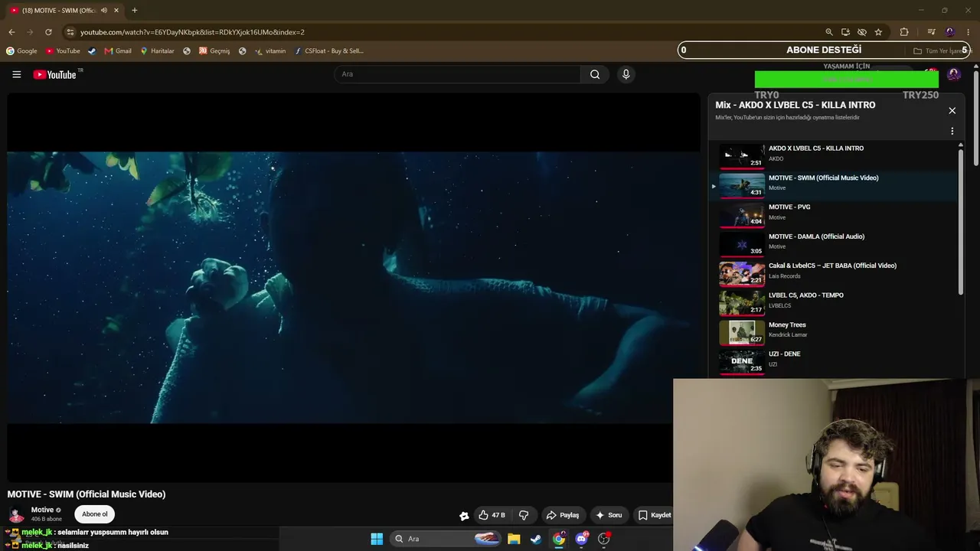Open the Motive channel name link
Image resolution: width=980 pixels, height=551 pixels.
pyautogui.click(x=42, y=510)
